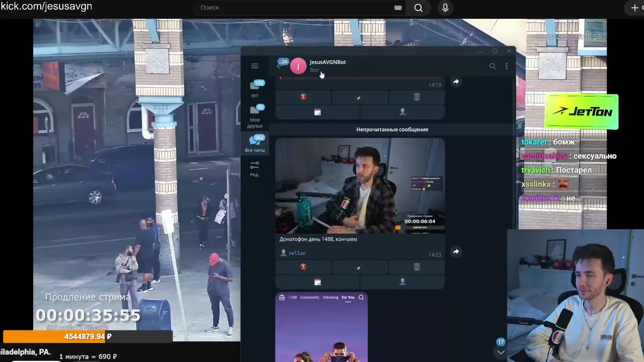This screenshot has width=644, height=362.
Task: Click the person button under the 14:19 message
Action: point(403,112)
